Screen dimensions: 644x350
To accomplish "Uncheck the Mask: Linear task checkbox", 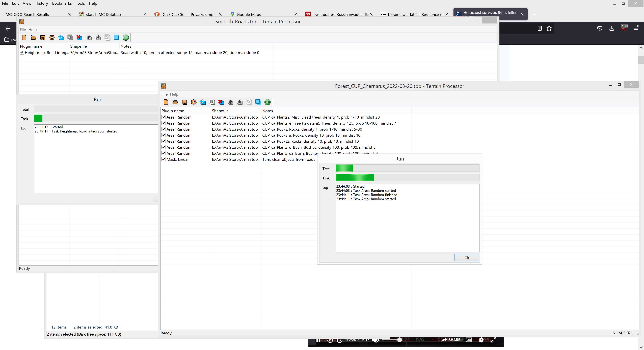I will point(164,159).
